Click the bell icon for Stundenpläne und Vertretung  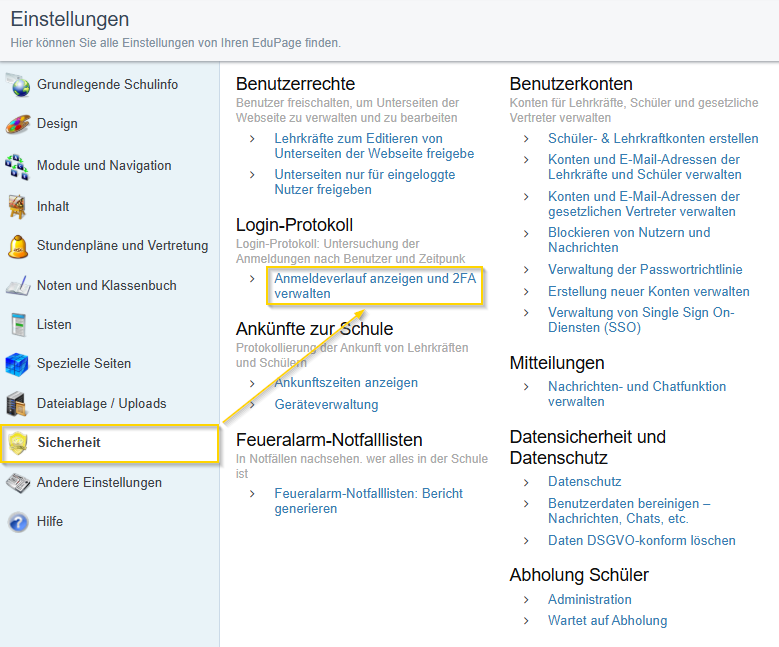(18, 246)
